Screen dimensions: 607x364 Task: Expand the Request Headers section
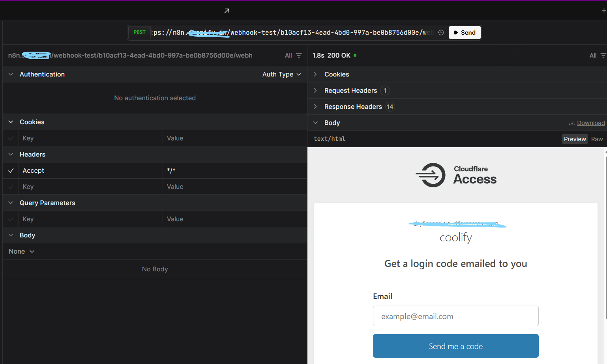point(315,90)
